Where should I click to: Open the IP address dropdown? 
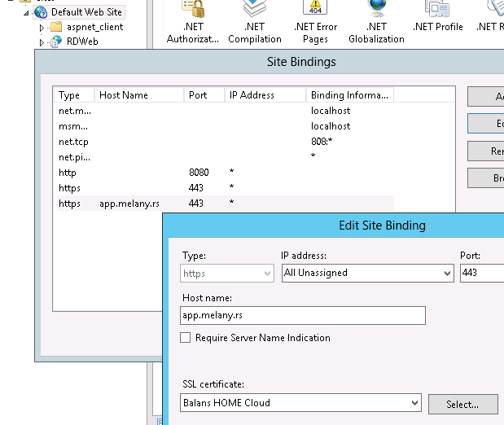pyautogui.click(x=446, y=274)
